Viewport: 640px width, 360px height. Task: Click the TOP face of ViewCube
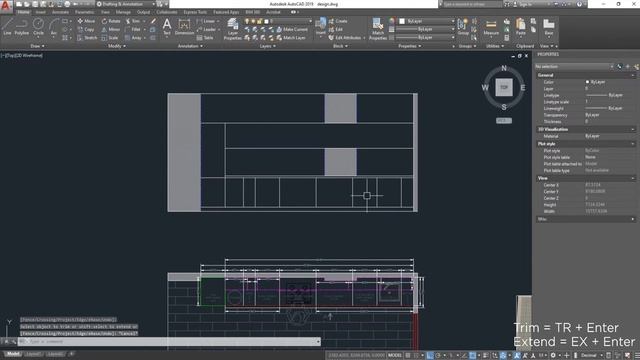coord(504,87)
